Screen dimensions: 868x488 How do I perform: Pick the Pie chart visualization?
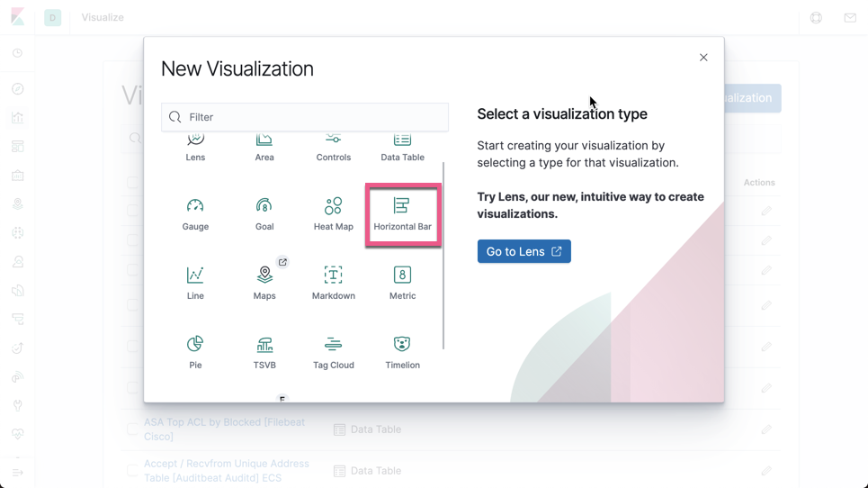click(195, 354)
